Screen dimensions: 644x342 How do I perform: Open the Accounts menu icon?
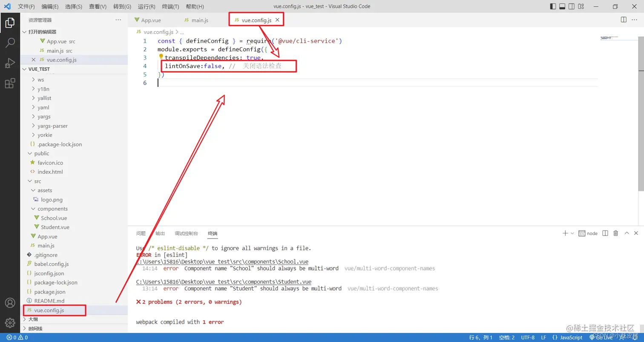(10, 303)
